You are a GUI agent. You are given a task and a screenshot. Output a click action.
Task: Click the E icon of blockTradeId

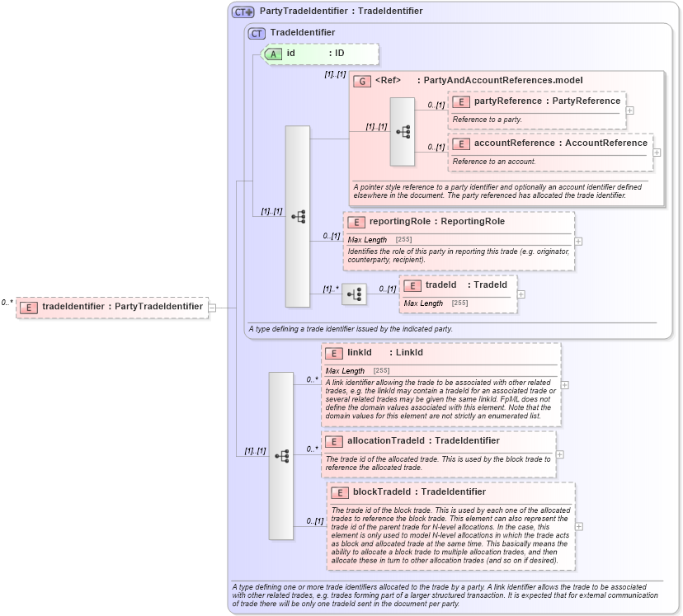(339, 492)
